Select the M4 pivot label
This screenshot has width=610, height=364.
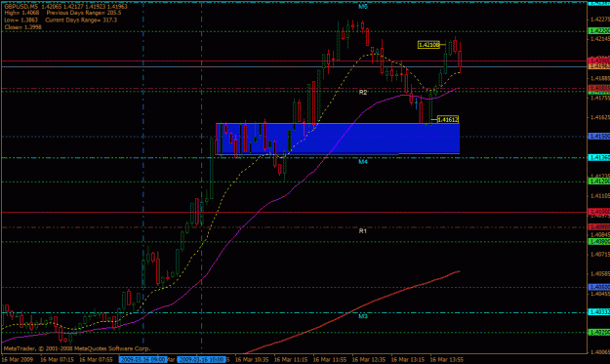pyautogui.click(x=363, y=161)
